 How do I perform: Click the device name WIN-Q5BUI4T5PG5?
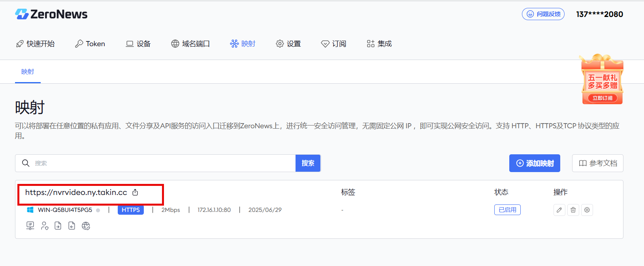pos(65,210)
